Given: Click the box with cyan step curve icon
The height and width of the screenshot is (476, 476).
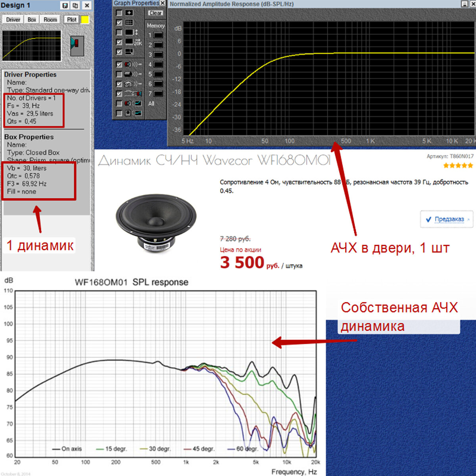Looking at the screenshot, I should click(133, 113).
